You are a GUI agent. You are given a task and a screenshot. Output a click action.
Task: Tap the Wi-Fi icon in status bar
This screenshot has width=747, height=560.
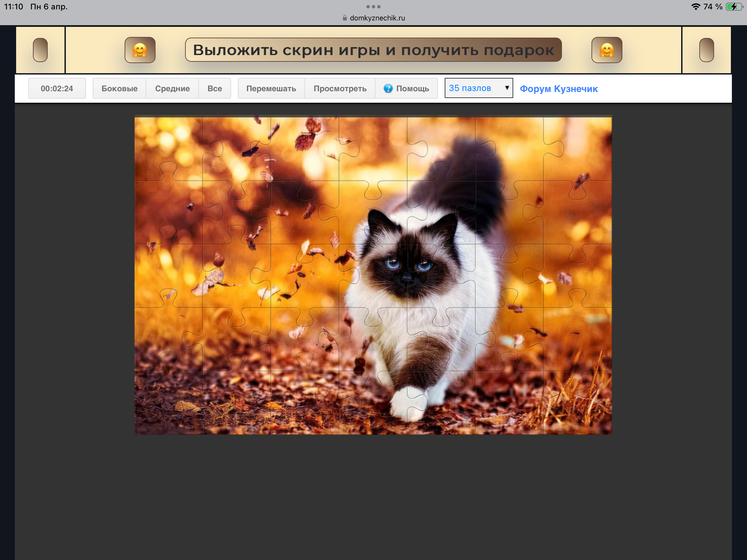(696, 6)
